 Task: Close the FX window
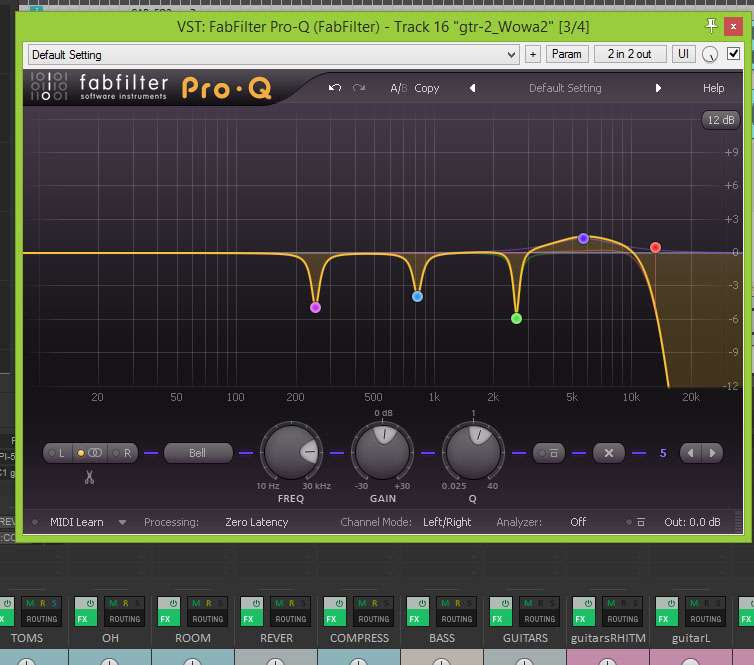[733, 26]
